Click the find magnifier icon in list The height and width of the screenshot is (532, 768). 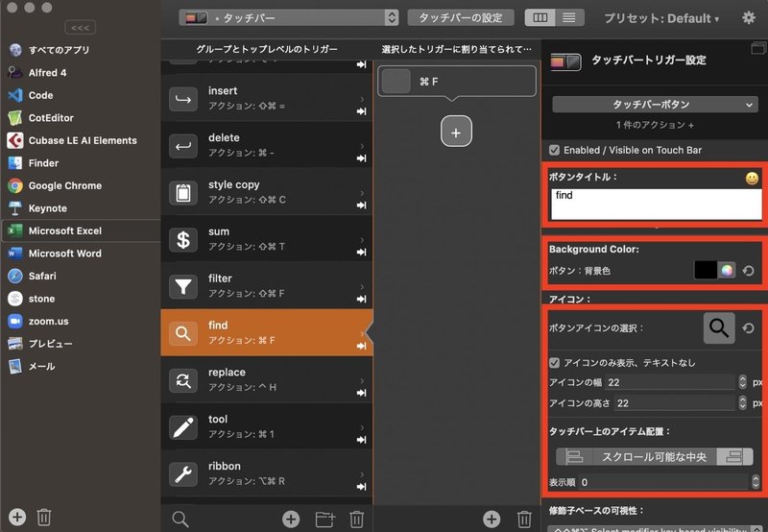[183, 333]
